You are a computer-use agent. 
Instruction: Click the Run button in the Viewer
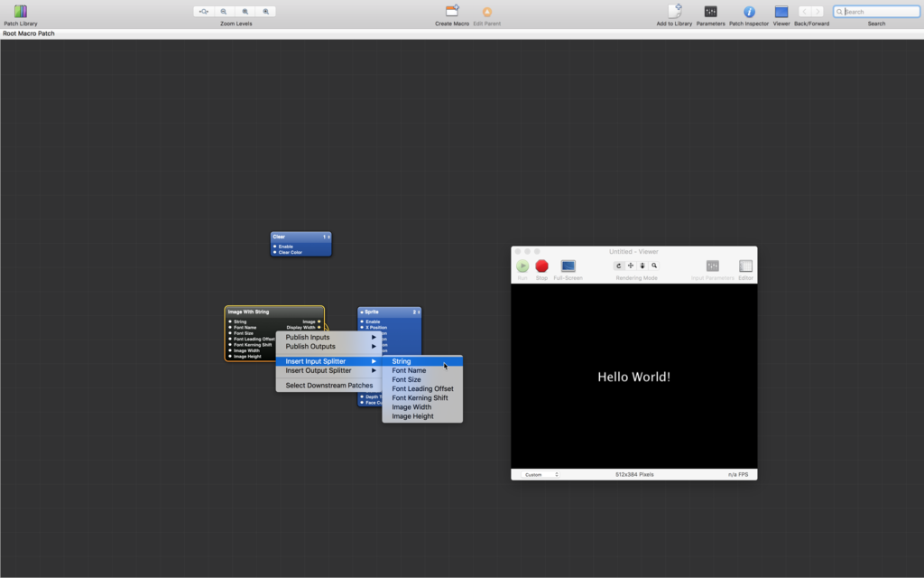pos(522,266)
